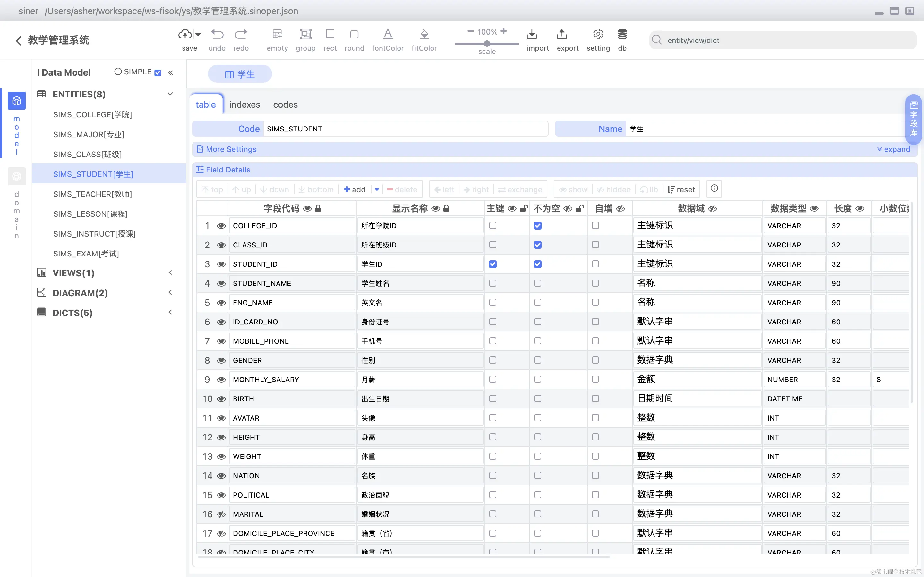Expand the VIEWS(1) section

click(x=170, y=273)
